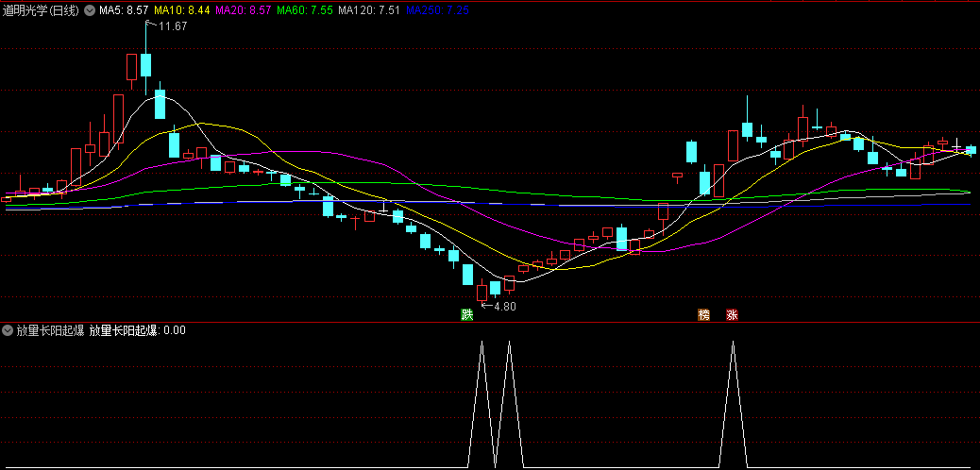Screen dimensions: 980x470
Task: Click the MA120: 7.51 label
Action: pyautogui.click(x=369, y=10)
